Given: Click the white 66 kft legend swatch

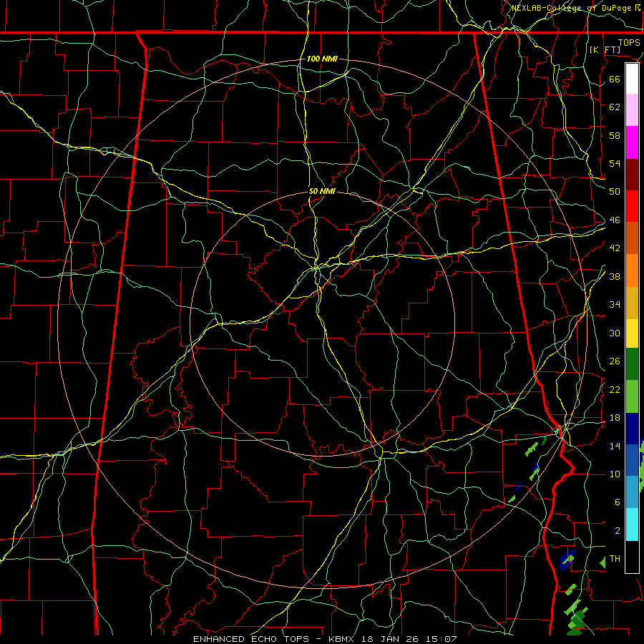Looking at the screenshot, I should point(632,79).
